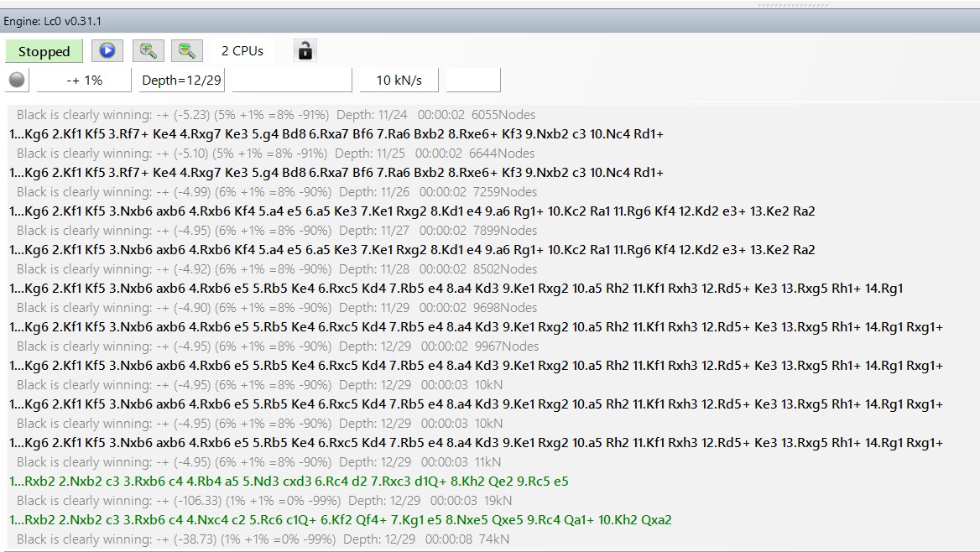
Task: Click the small empty field after 10 kN/s
Action: (x=473, y=81)
